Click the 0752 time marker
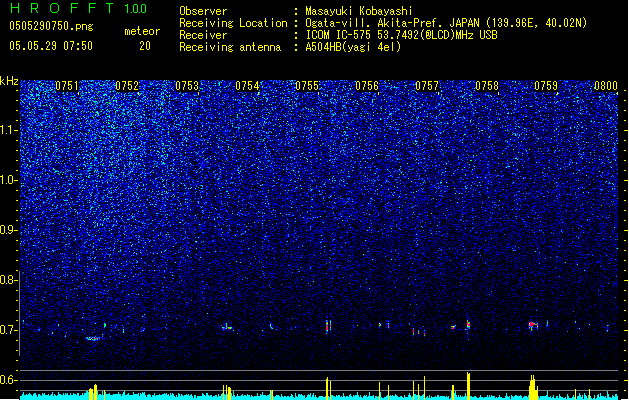The image size is (629, 400). point(127,86)
